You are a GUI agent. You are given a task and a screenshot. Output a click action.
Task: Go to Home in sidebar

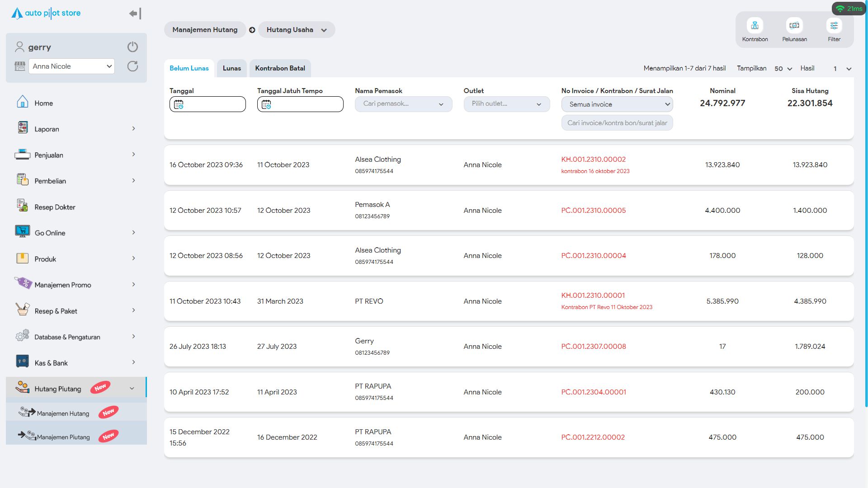(x=43, y=103)
